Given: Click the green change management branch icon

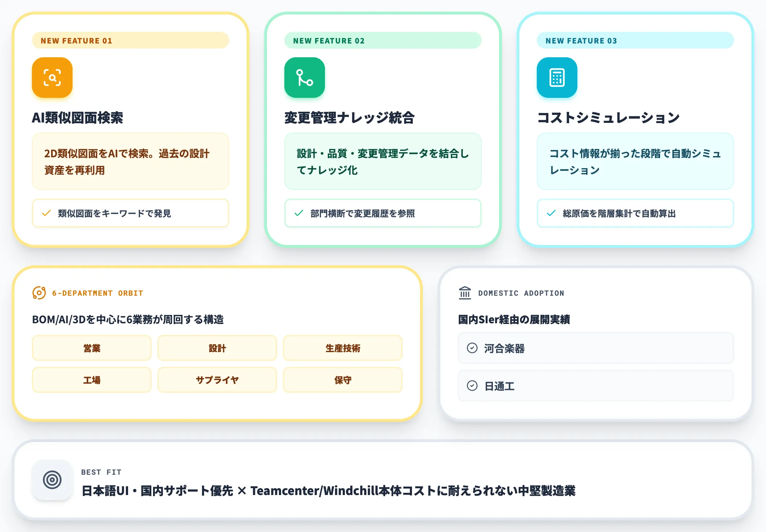Looking at the screenshot, I should (305, 78).
